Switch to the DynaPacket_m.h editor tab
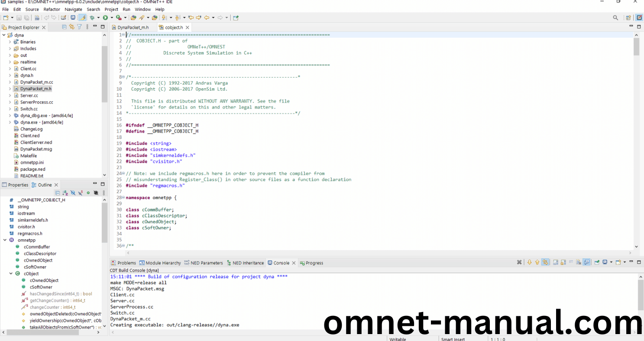The height and width of the screenshot is (341, 644). (x=133, y=27)
